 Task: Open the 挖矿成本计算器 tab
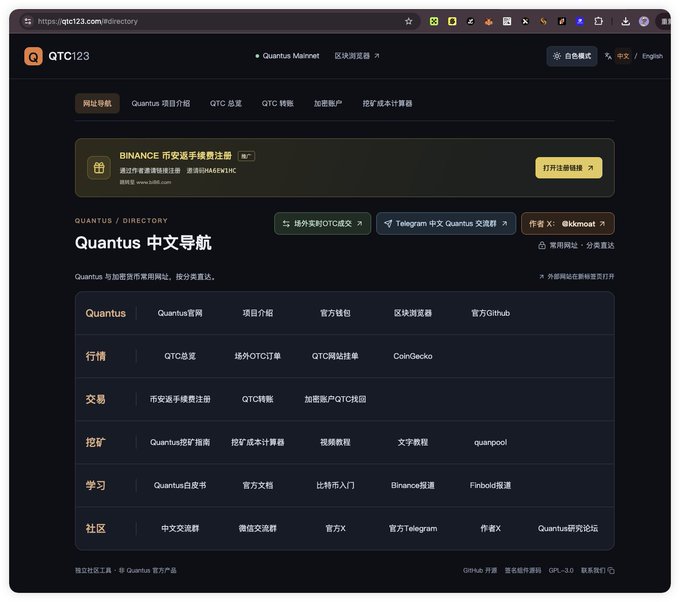tap(387, 103)
